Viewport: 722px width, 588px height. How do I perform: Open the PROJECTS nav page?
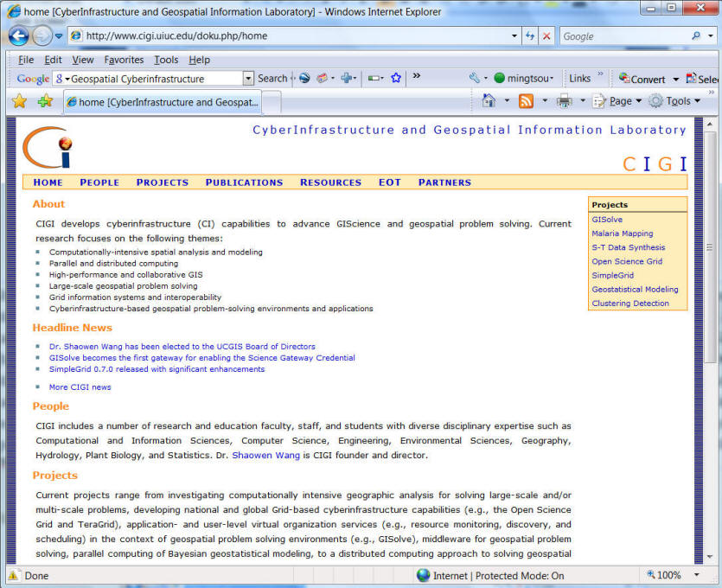(163, 182)
